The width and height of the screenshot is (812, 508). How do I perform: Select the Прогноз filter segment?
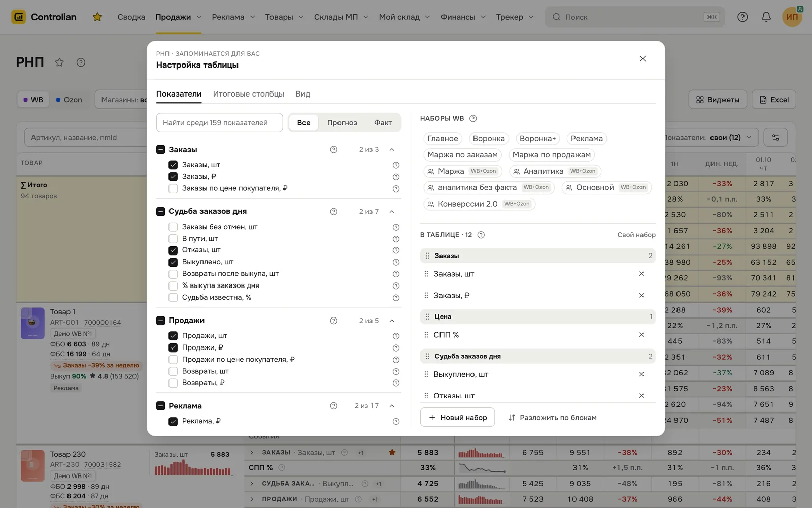(342, 123)
